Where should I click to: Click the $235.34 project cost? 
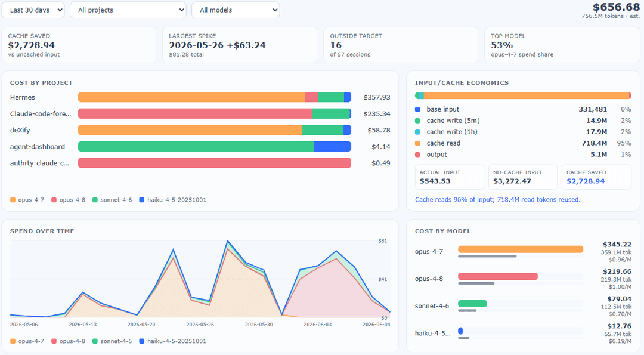[377, 114]
